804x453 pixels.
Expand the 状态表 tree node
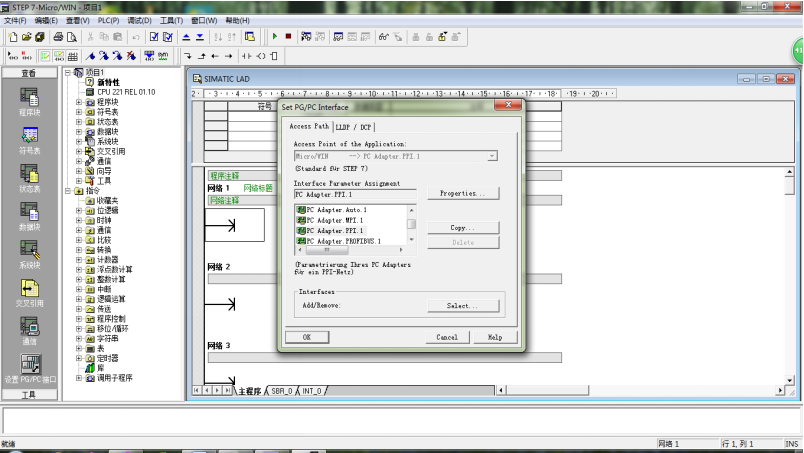[79, 122]
